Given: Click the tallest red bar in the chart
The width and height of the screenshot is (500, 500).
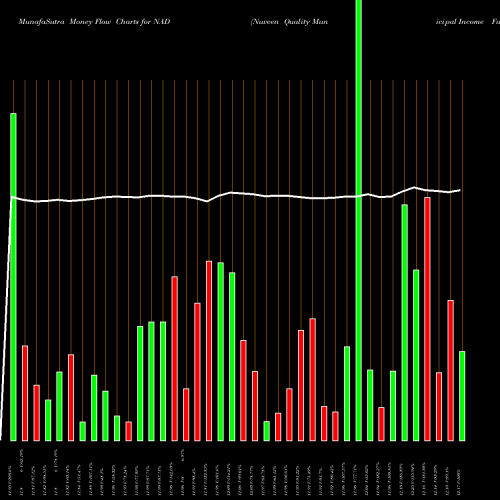Looking at the screenshot, I should click(x=427, y=319).
